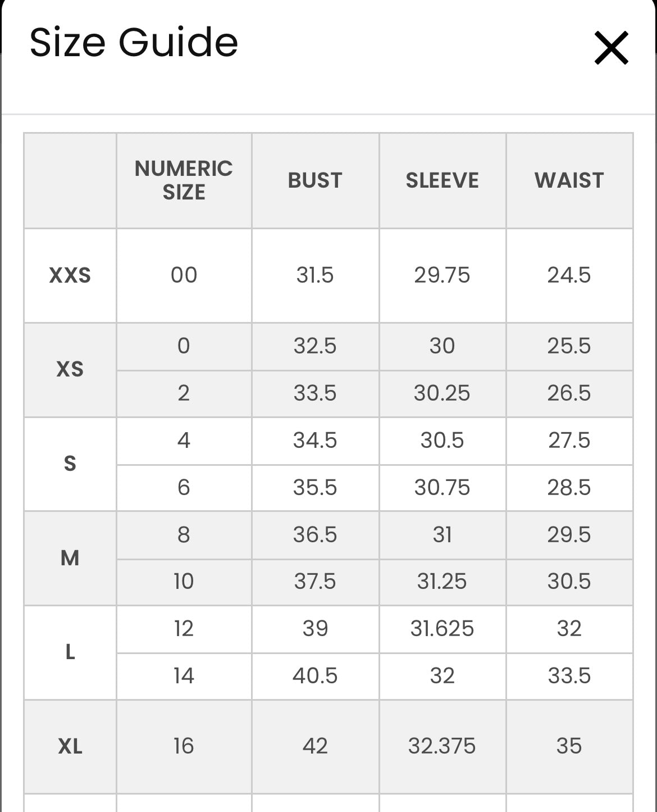
Task: Select the XS size row label
Action: pos(70,369)
